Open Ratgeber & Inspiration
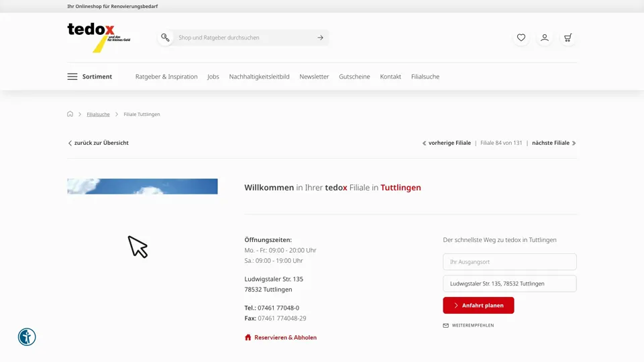Image resolution: width=644 pixels, height=362 pixels. click(x=166, y=76)
